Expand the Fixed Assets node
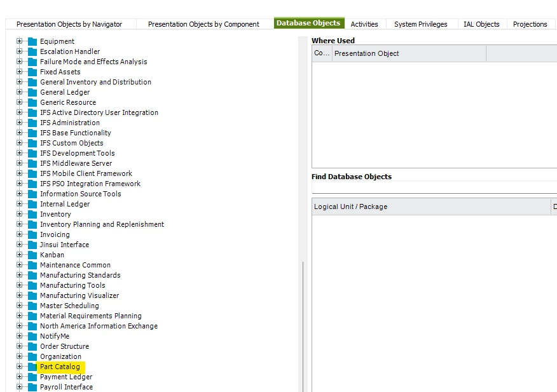The width and height of the screenshot is (557, 392). point(20,72)
